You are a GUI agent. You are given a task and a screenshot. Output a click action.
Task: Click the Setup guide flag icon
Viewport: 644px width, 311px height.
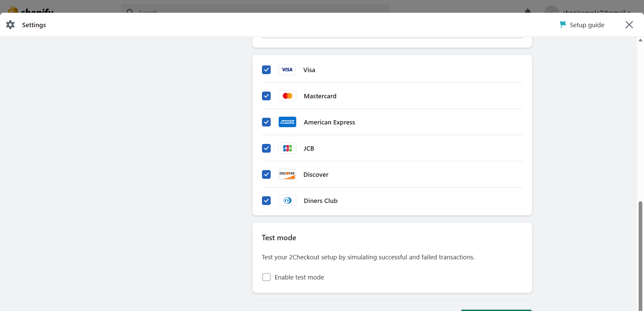click(x=563, y=24)
